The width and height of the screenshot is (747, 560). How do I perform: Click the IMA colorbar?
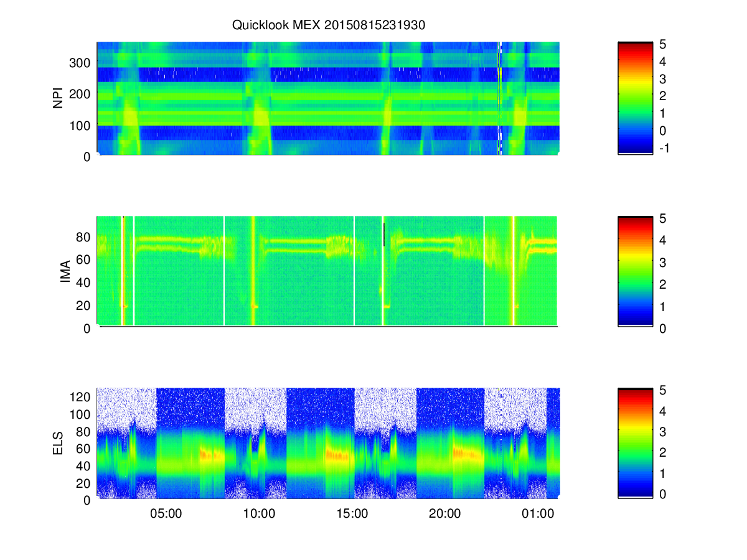point(635,271)
